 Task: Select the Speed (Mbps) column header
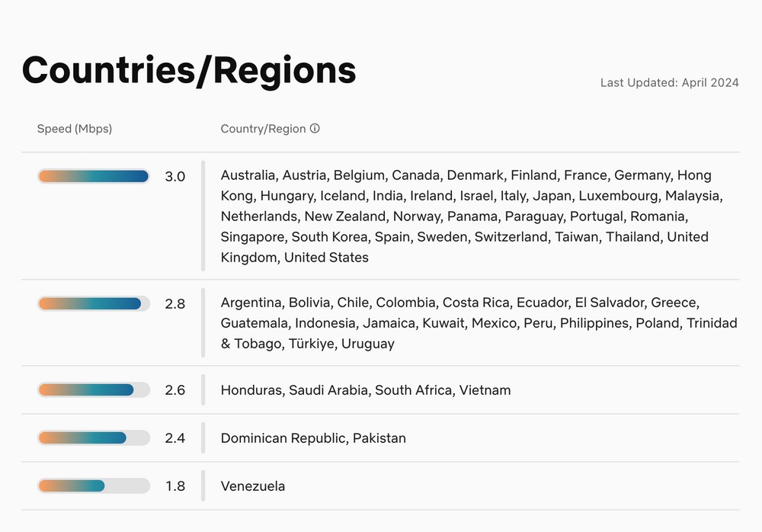click(x=75, y=129)
